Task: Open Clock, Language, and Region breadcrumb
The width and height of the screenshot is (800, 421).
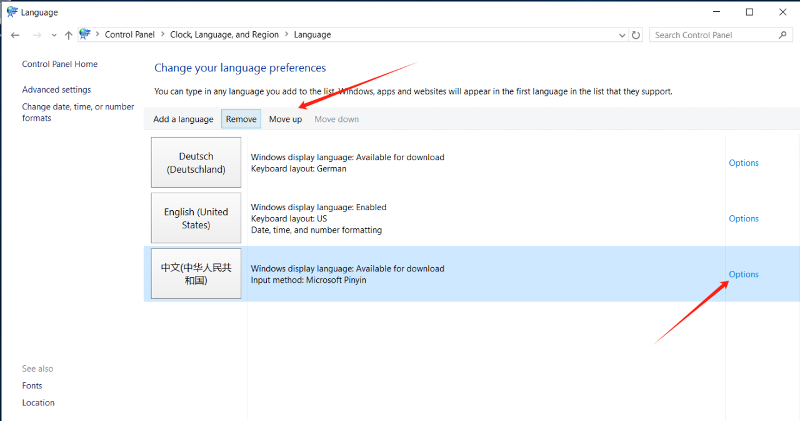Action: 224,35
